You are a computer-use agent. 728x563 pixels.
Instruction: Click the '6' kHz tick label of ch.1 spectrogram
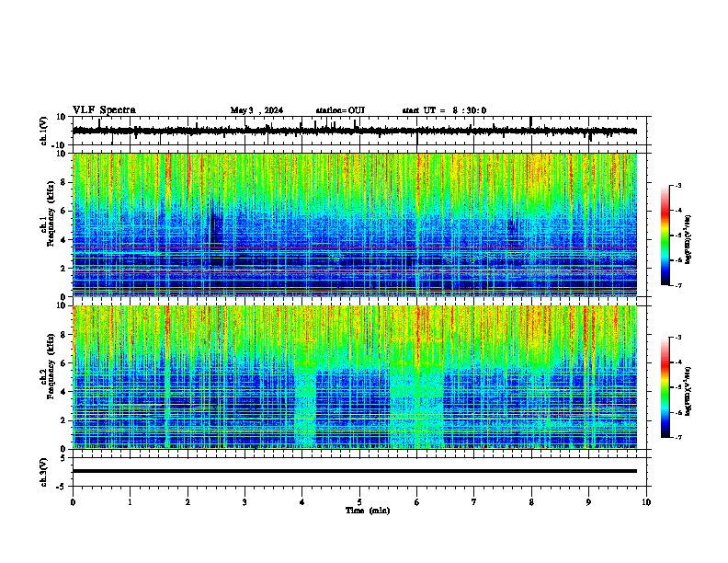pyautogui.click(x=63, y=211)
